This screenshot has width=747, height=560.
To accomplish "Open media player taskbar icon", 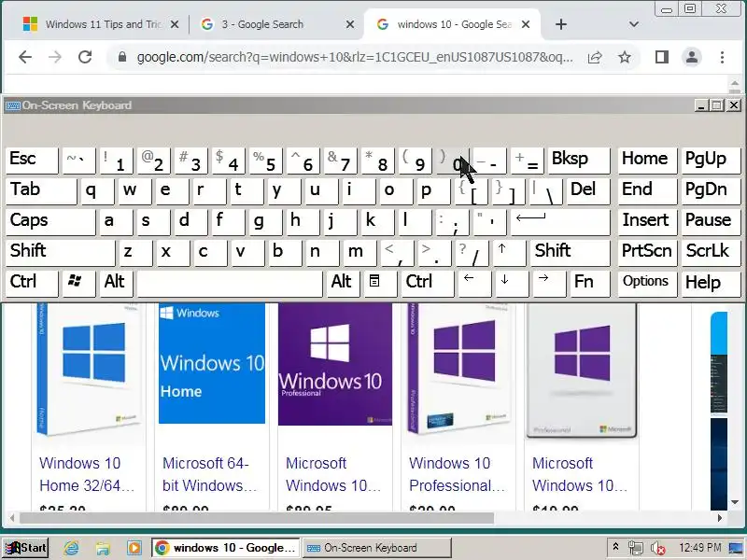I will [134, 548].
